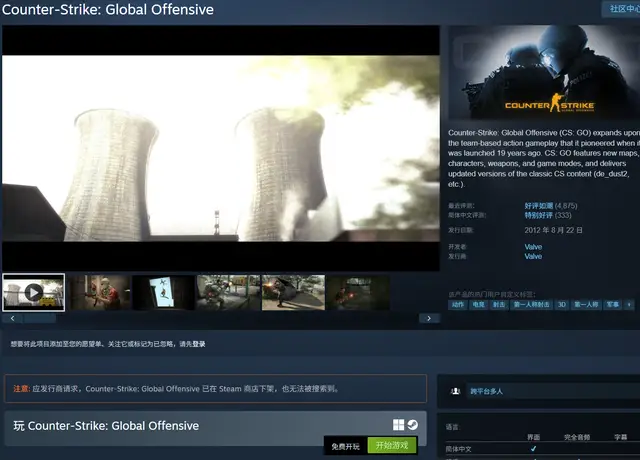Screen dimensions: 640x460
Task: Open the fifth screenshot thumbnail with soldier firing
Action: [x=293, y=292]
